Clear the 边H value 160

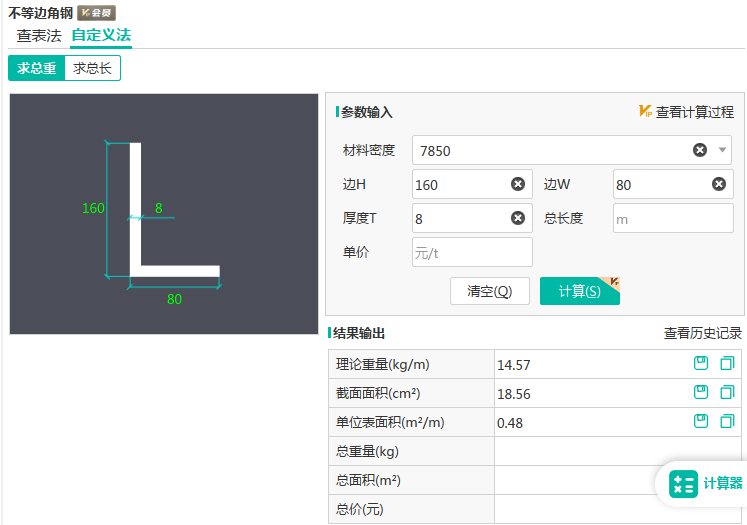[x=518, y=184]
